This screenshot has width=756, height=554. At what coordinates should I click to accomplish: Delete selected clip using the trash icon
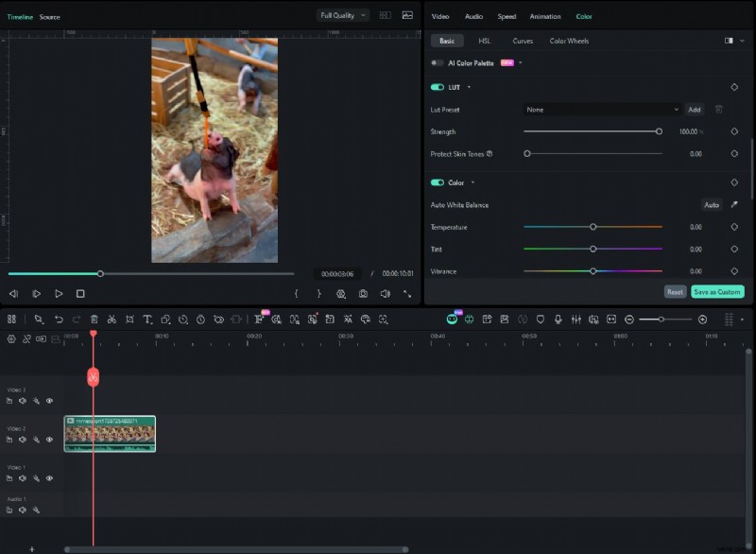[x=95, y=319]
